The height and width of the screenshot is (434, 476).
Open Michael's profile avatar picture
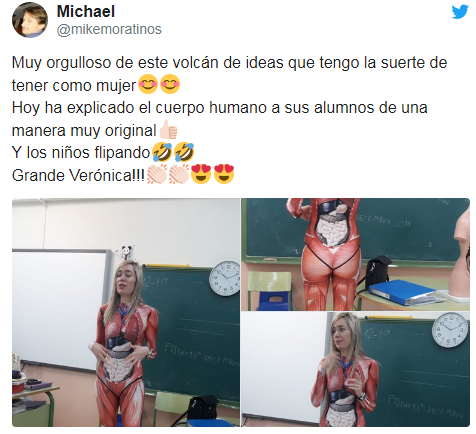tap(29, 20)
